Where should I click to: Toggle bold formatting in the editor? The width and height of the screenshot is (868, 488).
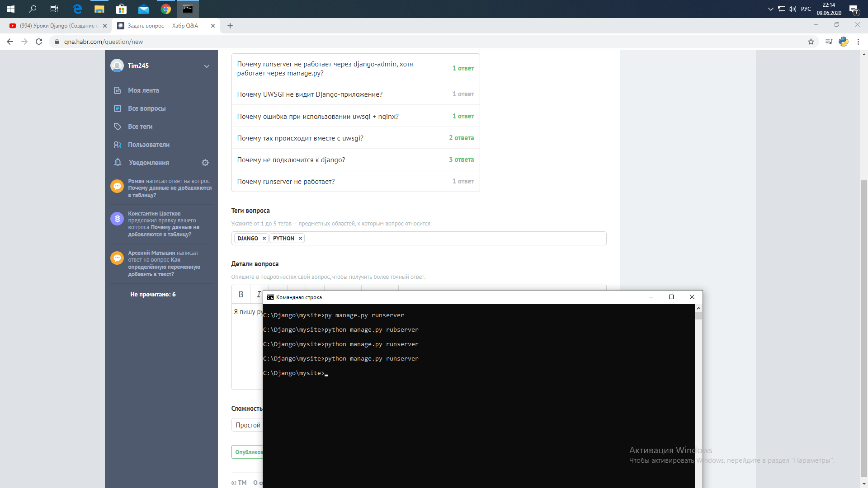click(x=241, y=295)
